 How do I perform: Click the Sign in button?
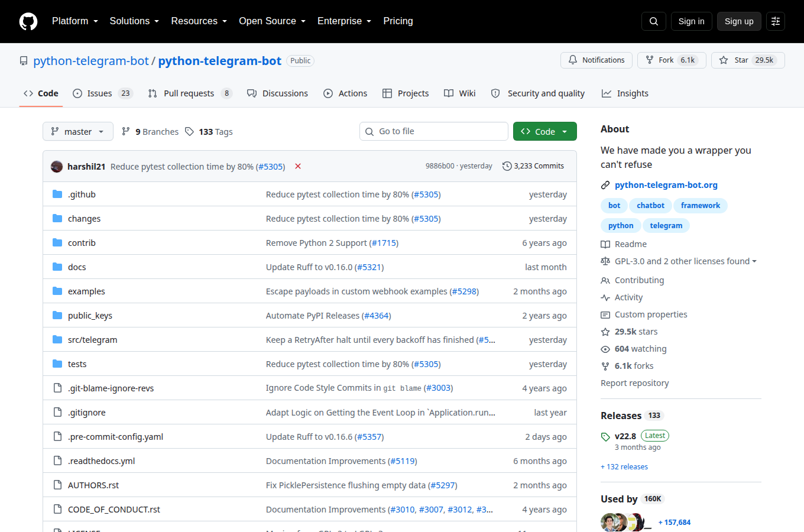coord(691,21)
